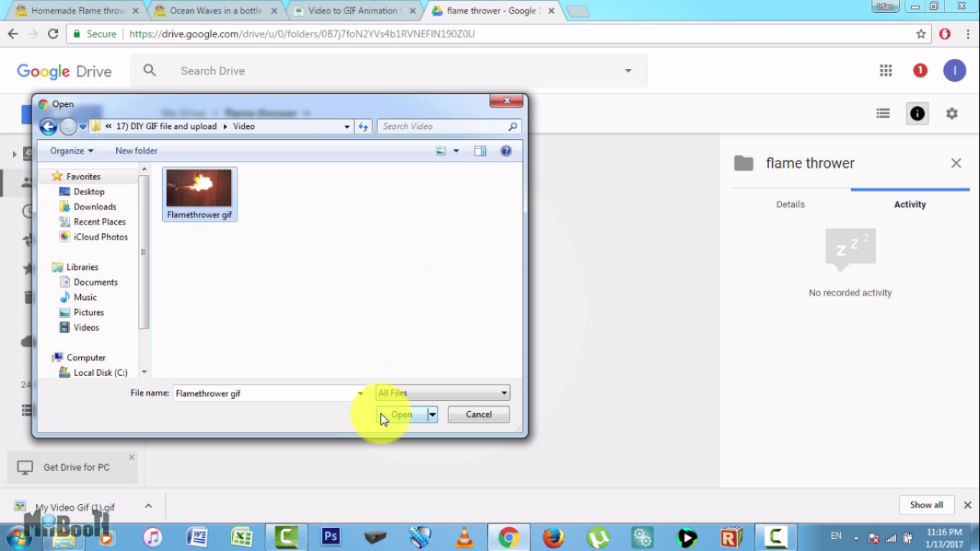This screenshot has width=980, height=551.
Task: Open recent locations arrow in Open dialog
Action: coord(83,127)
